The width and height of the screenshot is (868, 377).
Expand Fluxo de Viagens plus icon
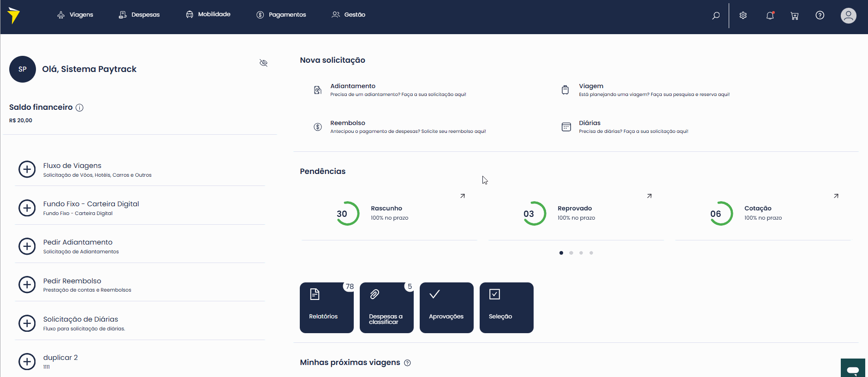tap(27, 169)
